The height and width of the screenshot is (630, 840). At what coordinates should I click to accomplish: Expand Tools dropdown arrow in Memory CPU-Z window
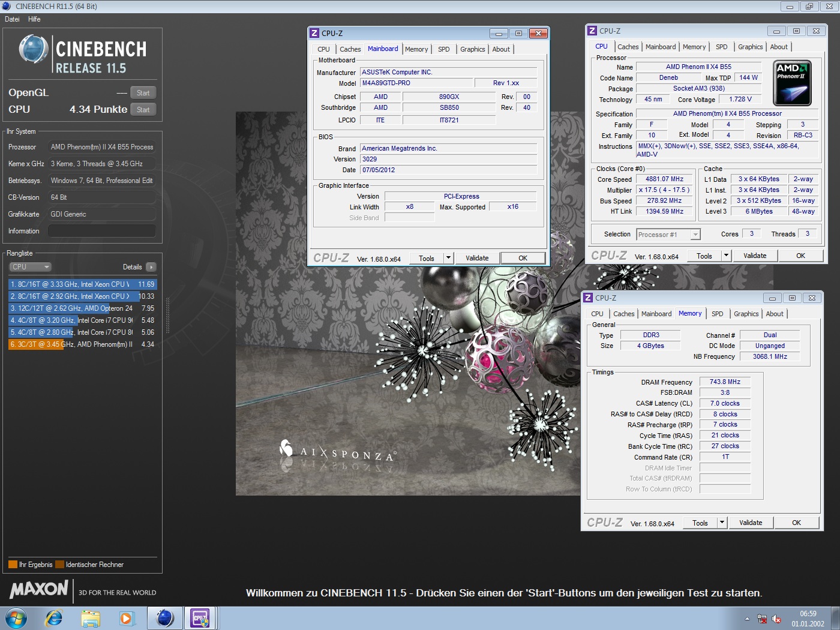(x=722, y=523)
